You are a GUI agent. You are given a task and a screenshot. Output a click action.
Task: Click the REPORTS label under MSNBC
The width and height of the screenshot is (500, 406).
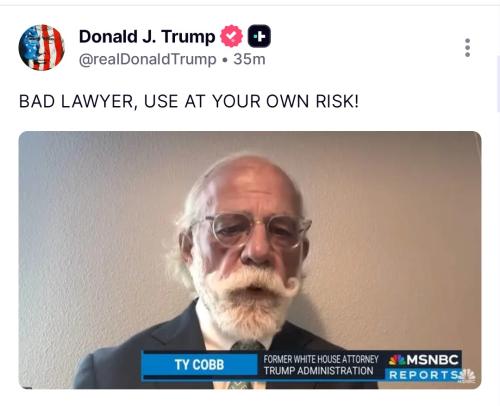423,375
